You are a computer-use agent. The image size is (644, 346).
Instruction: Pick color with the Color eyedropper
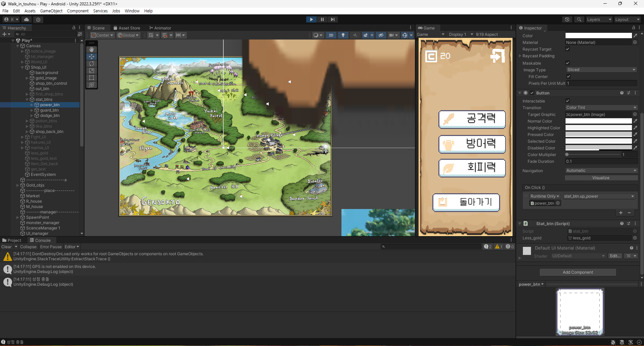(x=635, y=36)
